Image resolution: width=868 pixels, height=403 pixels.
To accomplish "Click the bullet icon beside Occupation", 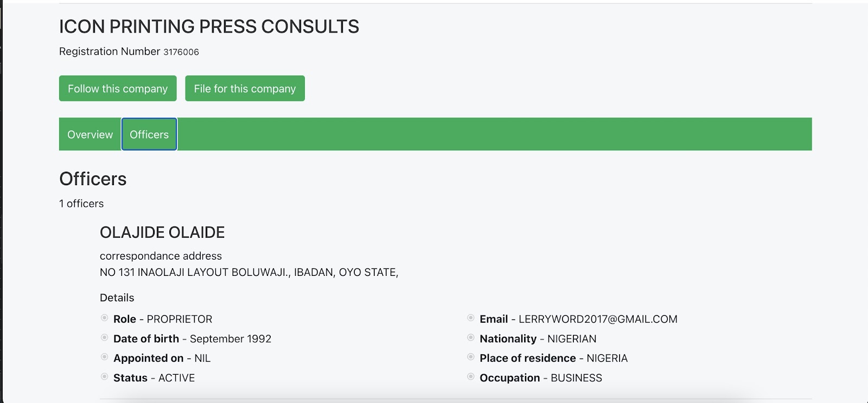I will coord(471,377).
